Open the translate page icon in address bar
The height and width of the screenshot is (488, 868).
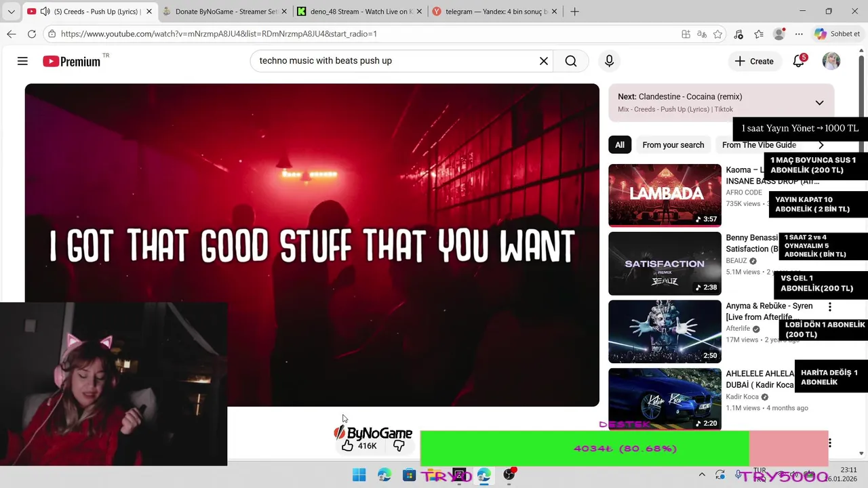[702, 34]
